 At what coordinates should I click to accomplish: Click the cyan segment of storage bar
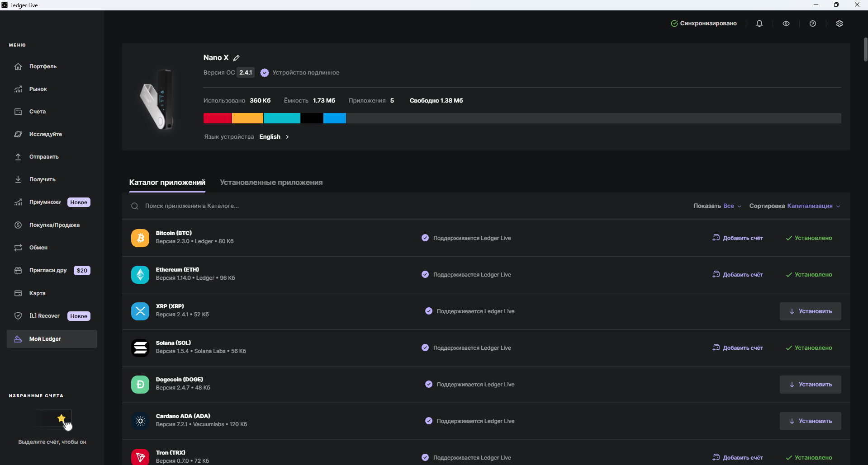[282, 118]
